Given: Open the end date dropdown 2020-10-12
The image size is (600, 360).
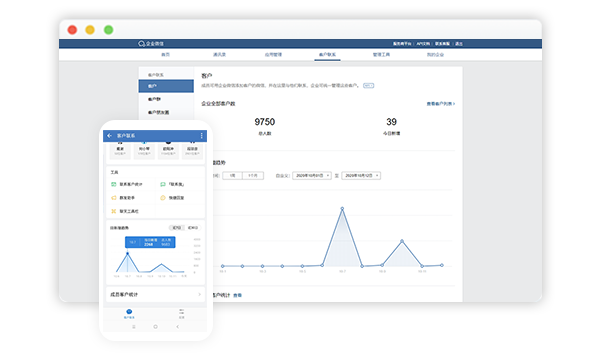Looking at the screenshot, I should tap(361, 176).
